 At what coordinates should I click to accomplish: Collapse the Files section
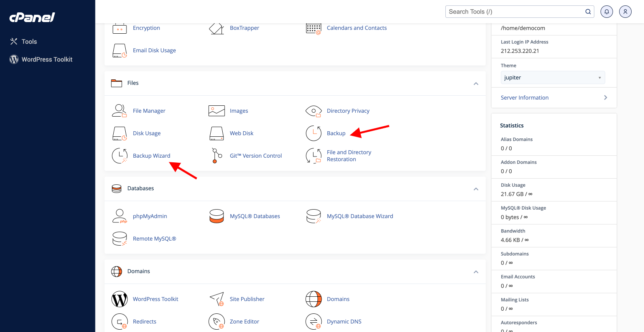pos(476,84)
